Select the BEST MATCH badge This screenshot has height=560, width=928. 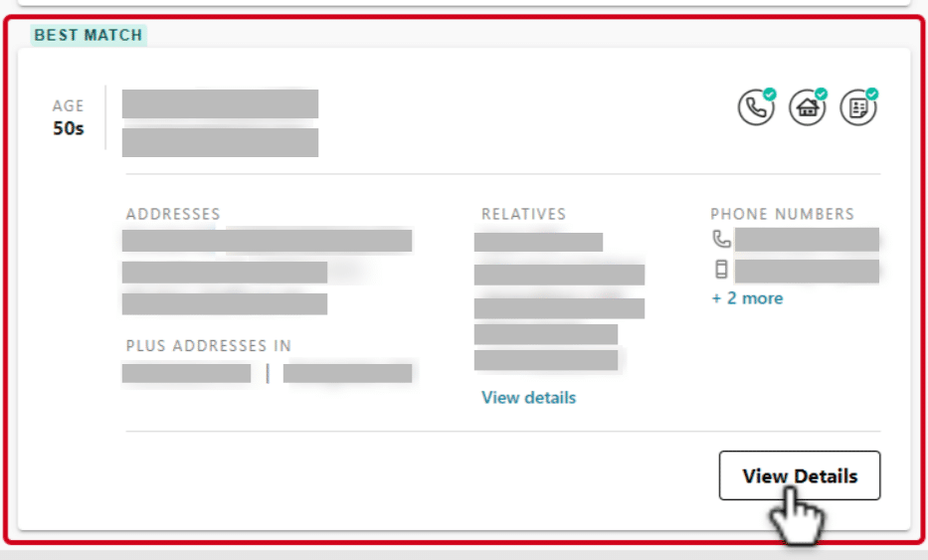tap(89, 35)
